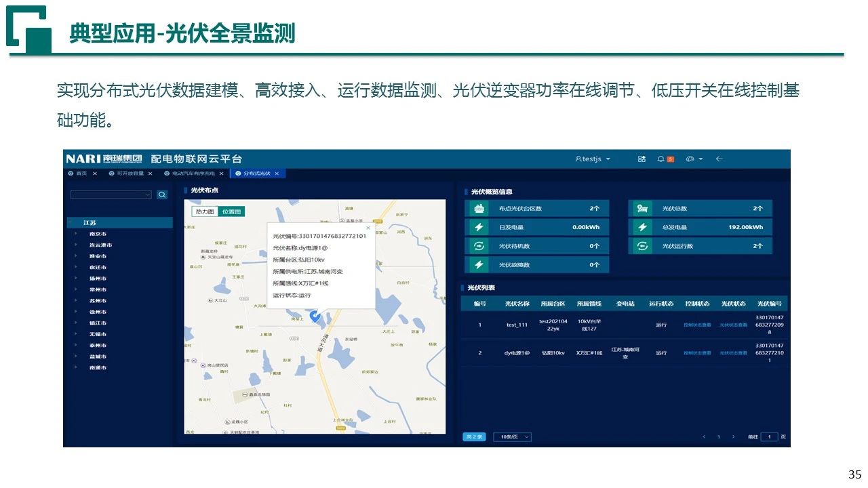868x488 pixels.
Task: Click the 前往 page number input
Action: click(769, 437)
